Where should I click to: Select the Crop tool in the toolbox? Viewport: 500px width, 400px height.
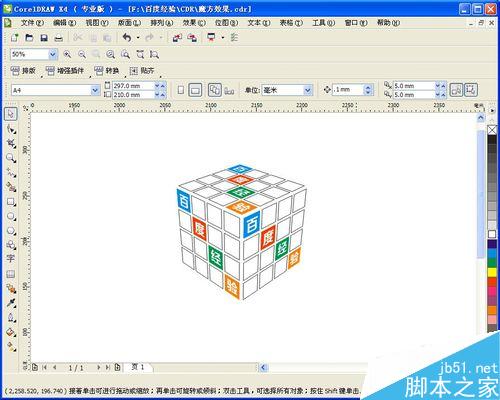[x=11, y=143]
